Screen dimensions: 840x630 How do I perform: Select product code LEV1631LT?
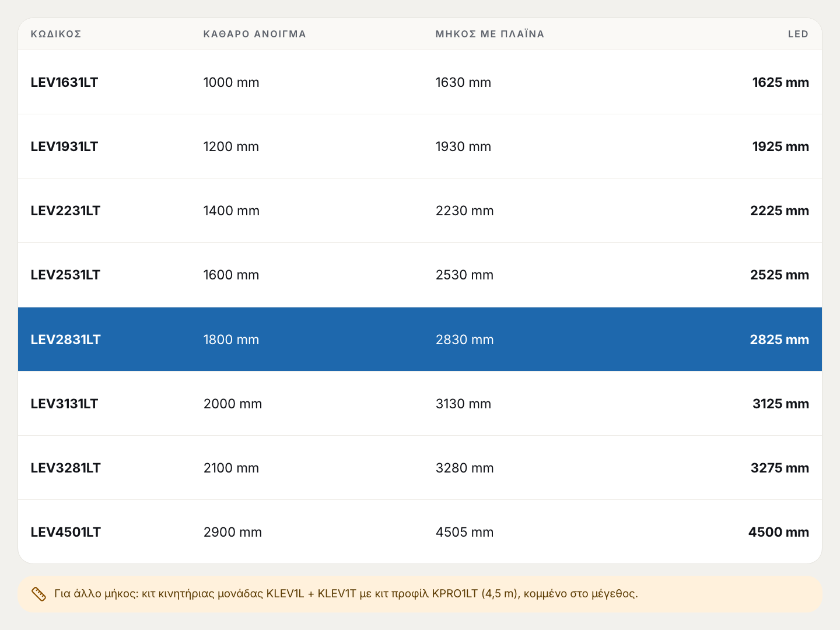[x=64, y=82]
